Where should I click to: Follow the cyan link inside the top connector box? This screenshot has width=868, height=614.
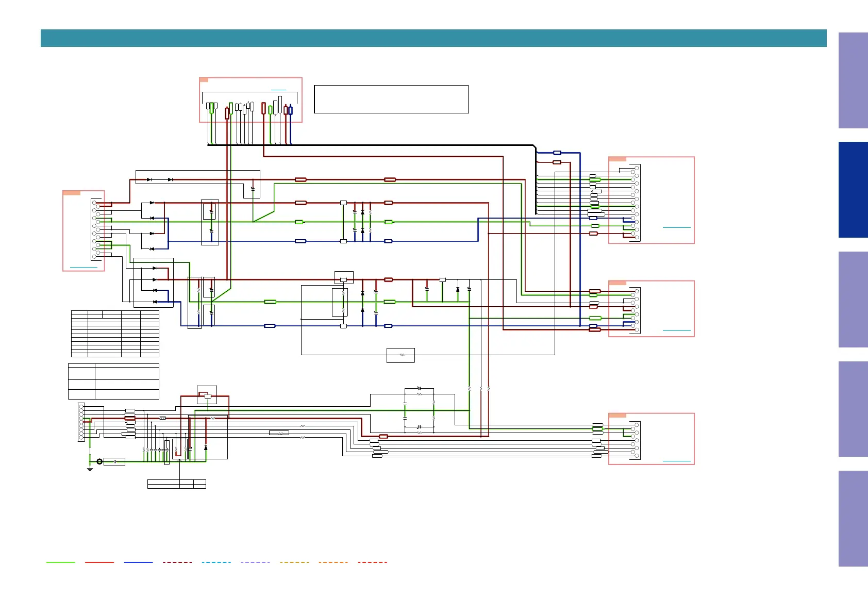click(x=278, y=90)
